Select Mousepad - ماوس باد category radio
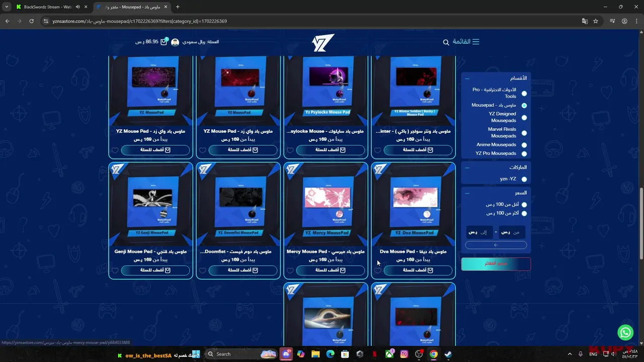Screen dimensions: 644x362 click(524, 106)
